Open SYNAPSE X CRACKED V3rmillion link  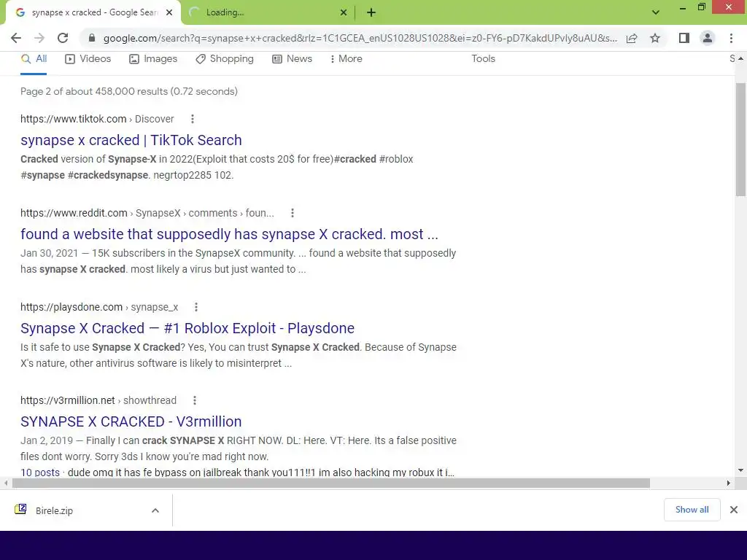click(131, 421)
